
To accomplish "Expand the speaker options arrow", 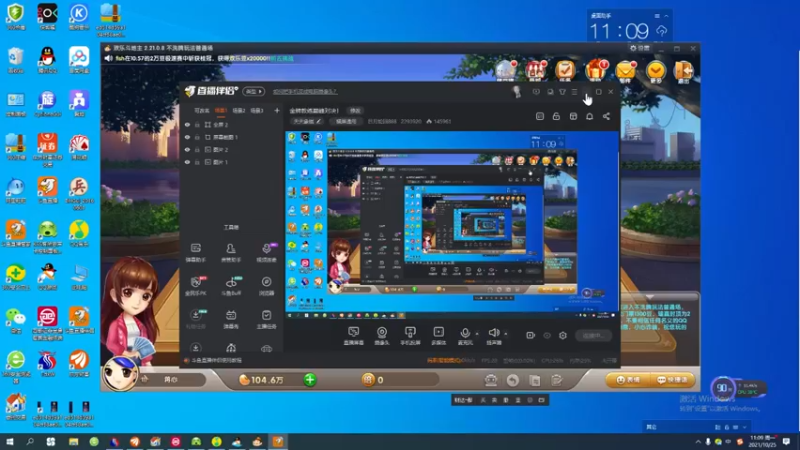I will [506, 334].
